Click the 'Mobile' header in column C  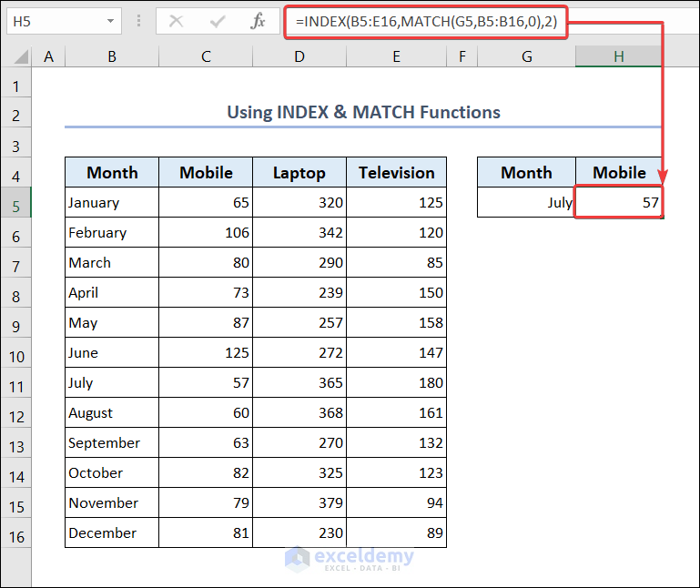pyautogui.click(x=206, y=172)
